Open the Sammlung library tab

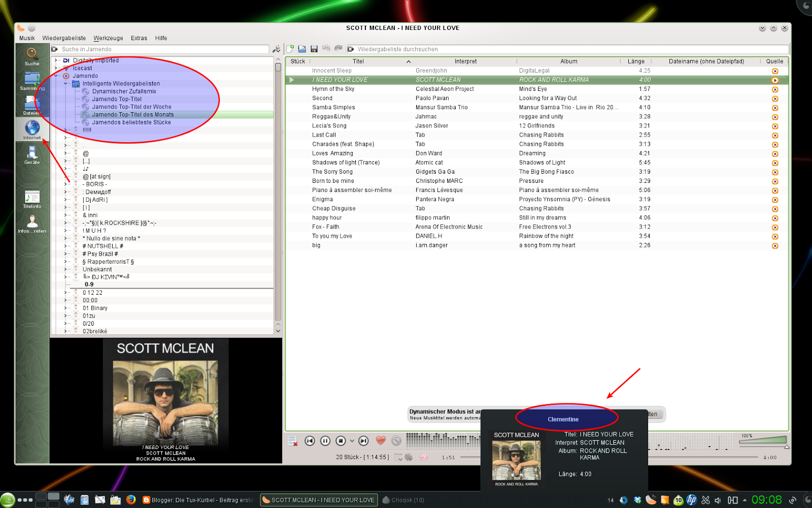pos(32,81)
